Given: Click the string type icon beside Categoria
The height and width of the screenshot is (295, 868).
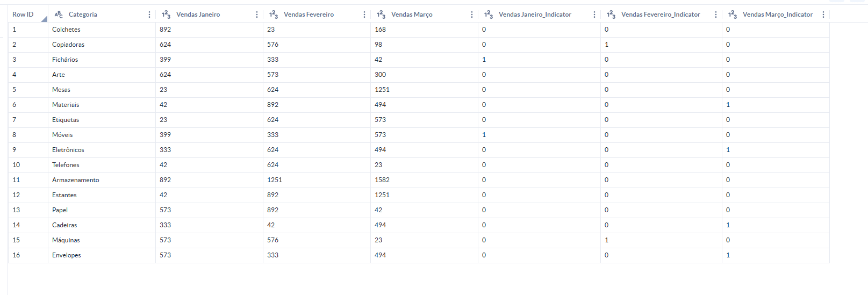Looking at the screenshot, I should point(59,15).
